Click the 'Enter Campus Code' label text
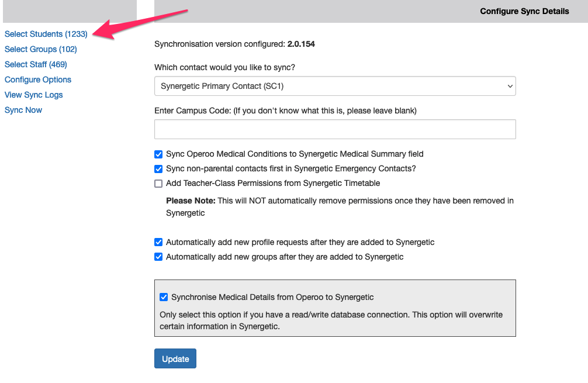Viewport: 588px width, 383px height. (x=285, y=111)
